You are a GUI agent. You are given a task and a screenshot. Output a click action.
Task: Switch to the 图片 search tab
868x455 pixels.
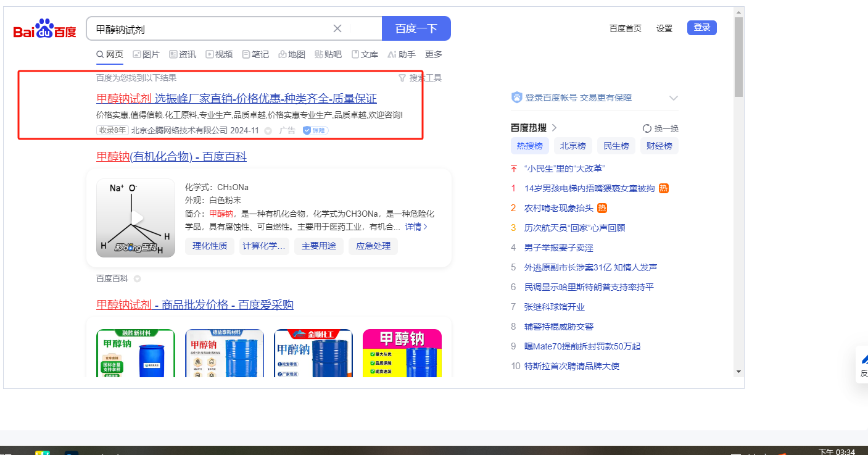[x=146, y=54]
